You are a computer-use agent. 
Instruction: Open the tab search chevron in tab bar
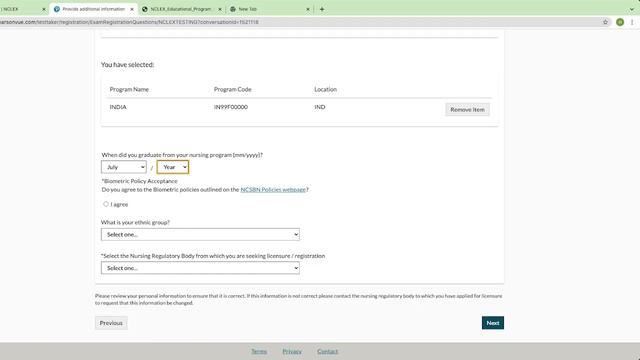click(x=632, y=9)
